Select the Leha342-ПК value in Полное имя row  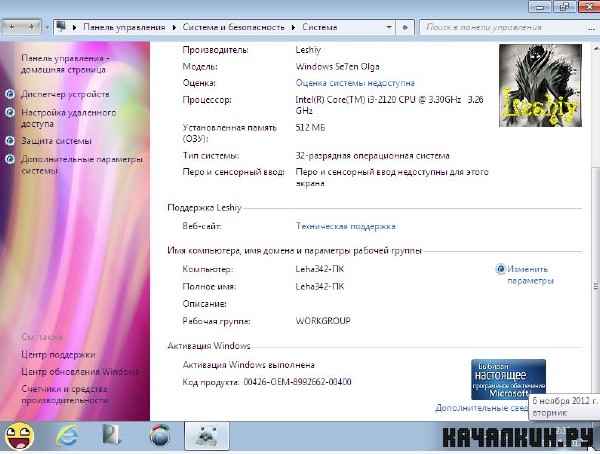pos(320,286)
